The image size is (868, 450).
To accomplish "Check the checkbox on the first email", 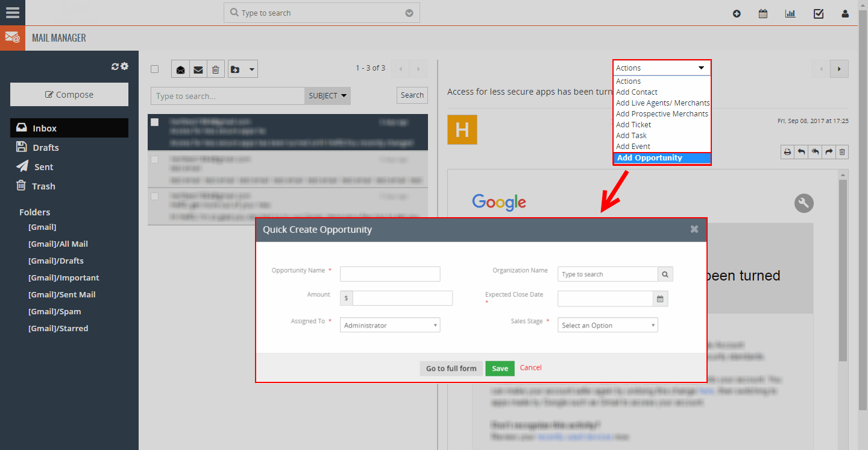I will [x=154, y=121].
